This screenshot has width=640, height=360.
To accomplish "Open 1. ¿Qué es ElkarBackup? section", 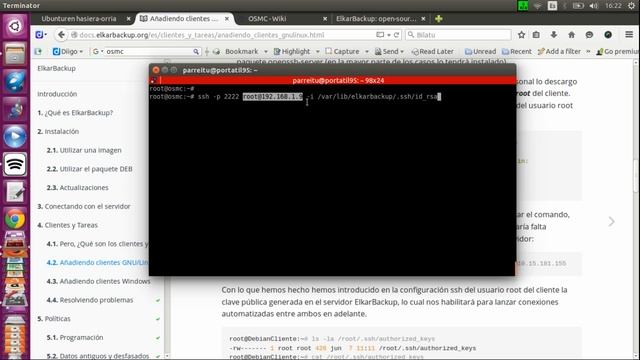I will pos(75,113).
